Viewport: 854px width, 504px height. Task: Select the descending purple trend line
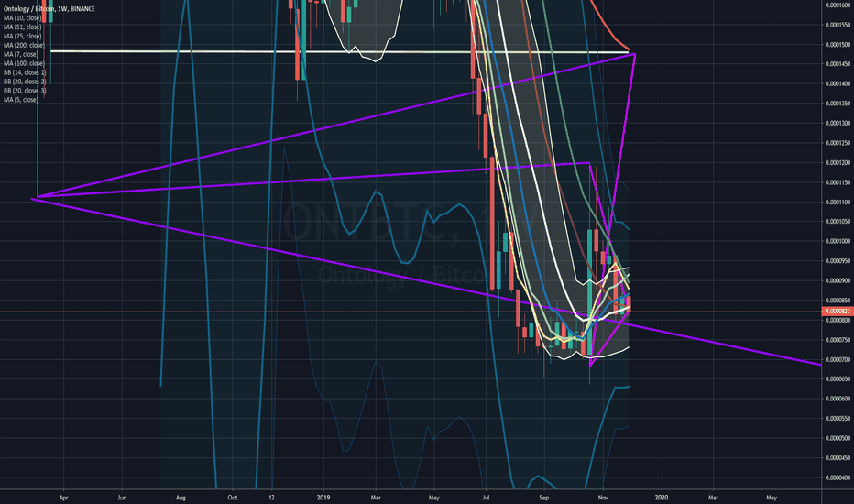coord(425,281)
